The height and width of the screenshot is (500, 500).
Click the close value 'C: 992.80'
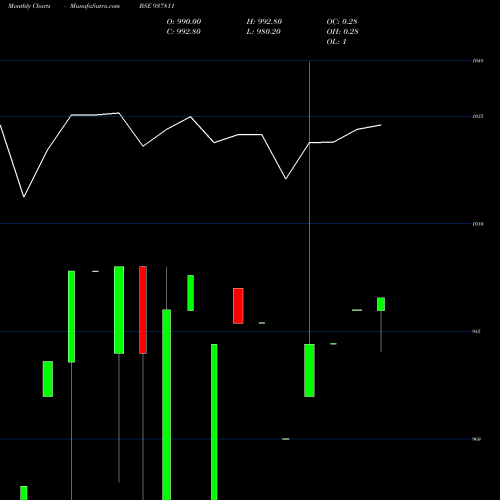click(183, 32)
